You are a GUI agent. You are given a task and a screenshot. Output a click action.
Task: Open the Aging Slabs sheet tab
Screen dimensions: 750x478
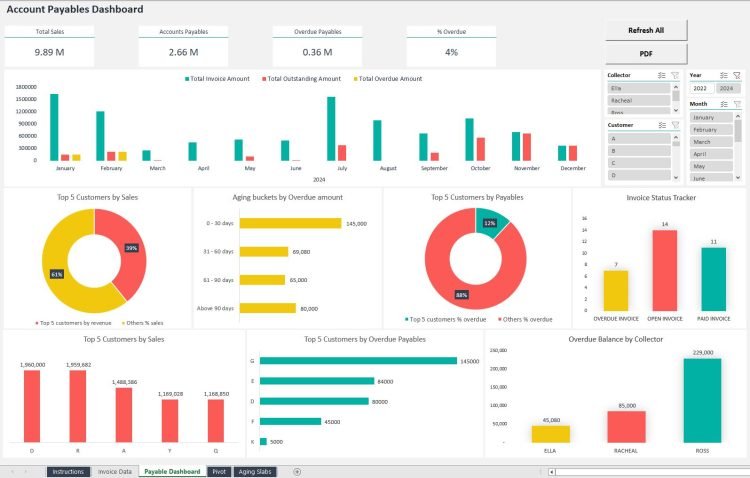(x=255, y=471)
